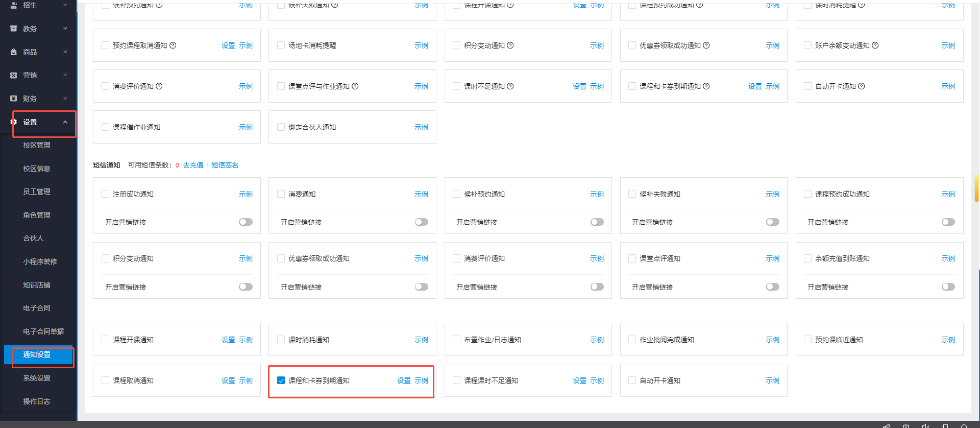Enable 开启营销链接 under 余额充值到账通知

point(948,287)
